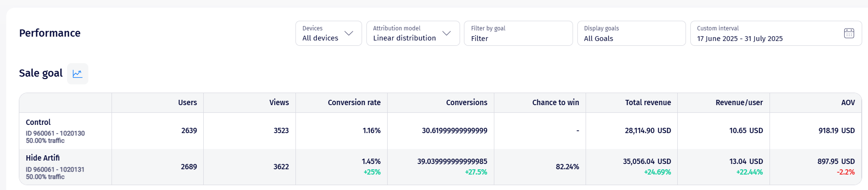The image size is (868, 190).
Task: Click Control users value 2639
Action: coord(189,131)
